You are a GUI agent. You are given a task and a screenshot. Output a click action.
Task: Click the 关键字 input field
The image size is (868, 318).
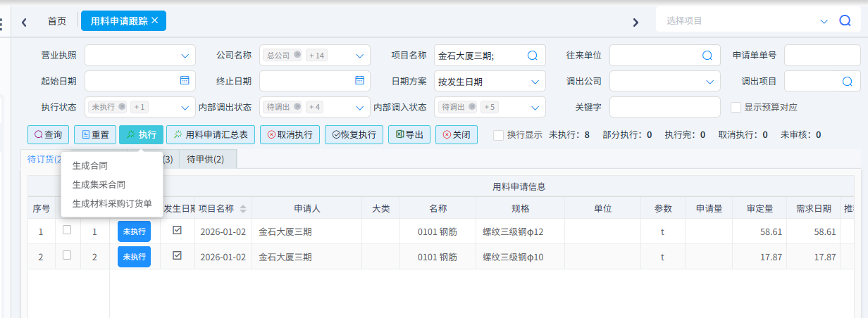[x=664, y=107]
